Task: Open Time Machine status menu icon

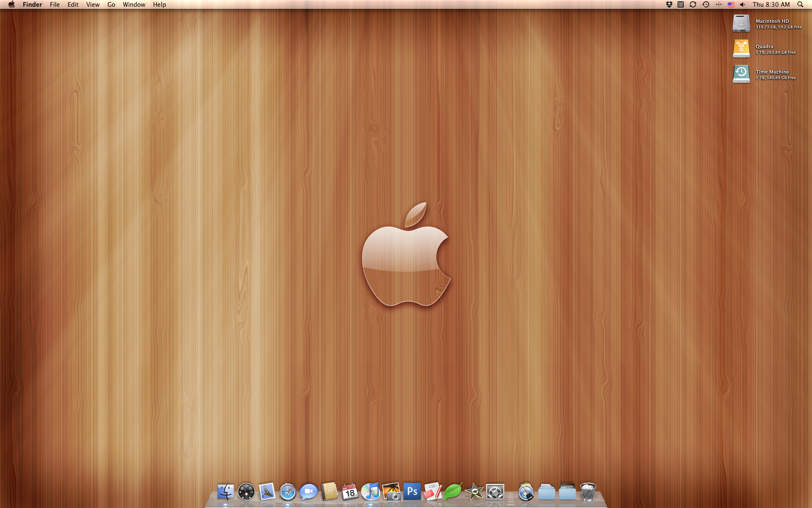Action: (706, 5)
